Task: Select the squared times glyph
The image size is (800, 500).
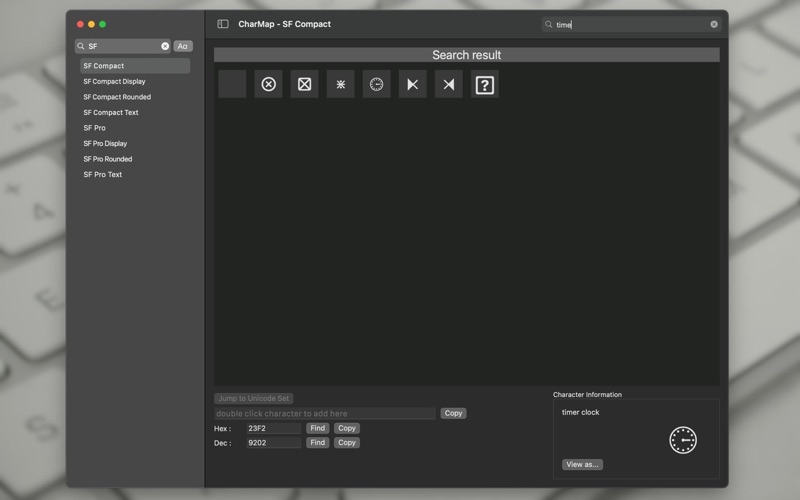Action: tap(305, 84)
